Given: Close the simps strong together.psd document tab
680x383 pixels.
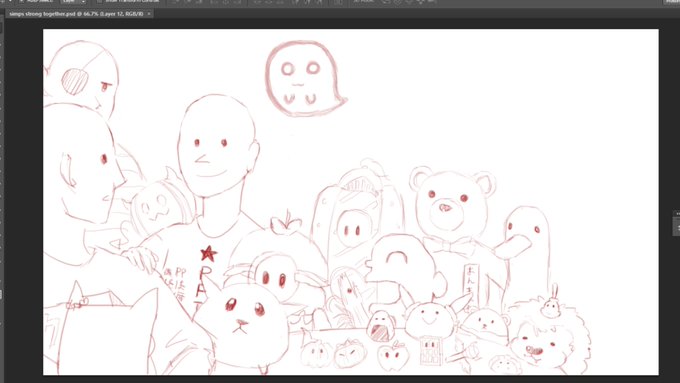Looking at the screenshot, I should (149, 14).
